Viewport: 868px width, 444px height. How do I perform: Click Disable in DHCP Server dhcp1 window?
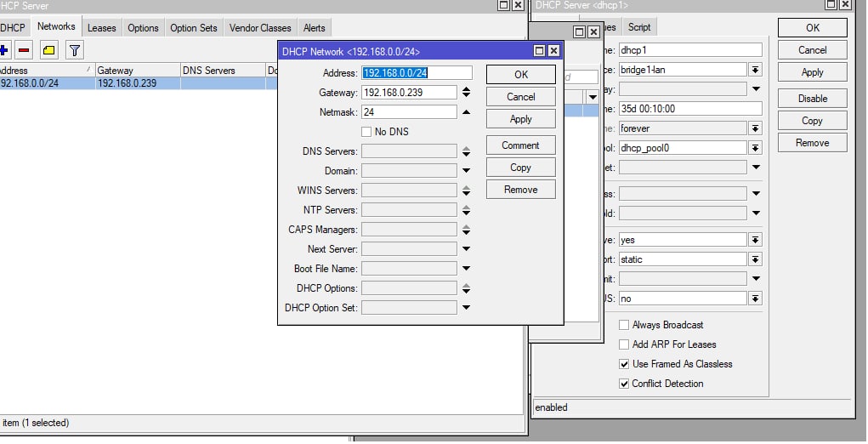click(813, 99)
